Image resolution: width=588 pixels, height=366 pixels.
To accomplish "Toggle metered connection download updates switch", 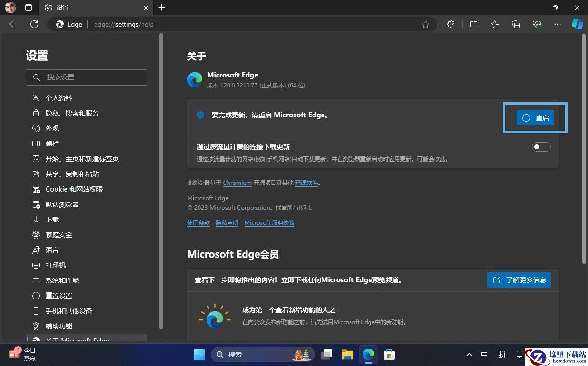I will tap(541, 147).
